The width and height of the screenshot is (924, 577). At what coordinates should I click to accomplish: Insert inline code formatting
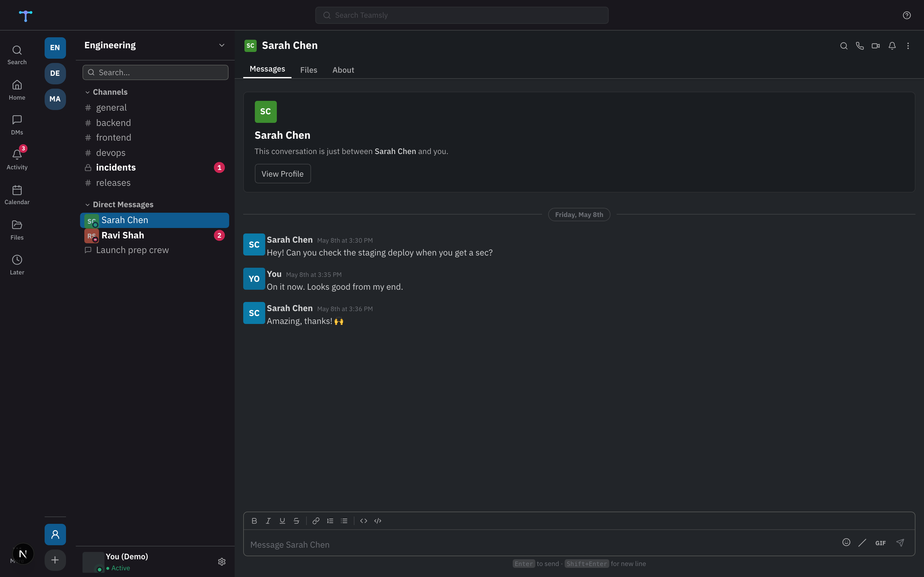click(364, 521)
